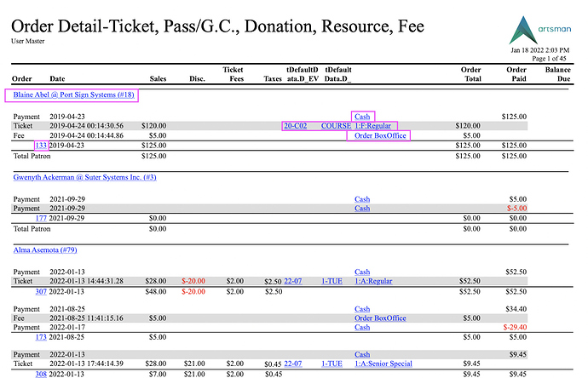Click 1-TUE link in 14:44:31.28 ticket row
The image size is (588, 378).
331,281
